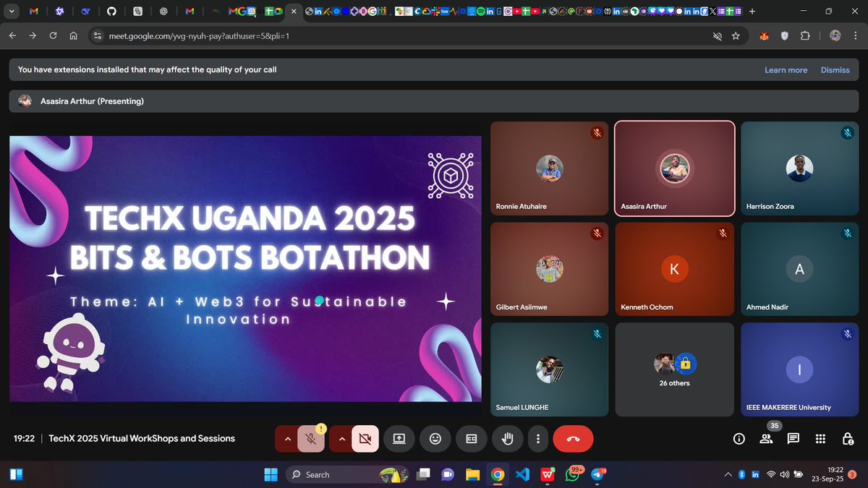Open Learn more about call quality
The width and height of the screenshot is (868, 488).
pyautogui.click(x=786, y=69)
